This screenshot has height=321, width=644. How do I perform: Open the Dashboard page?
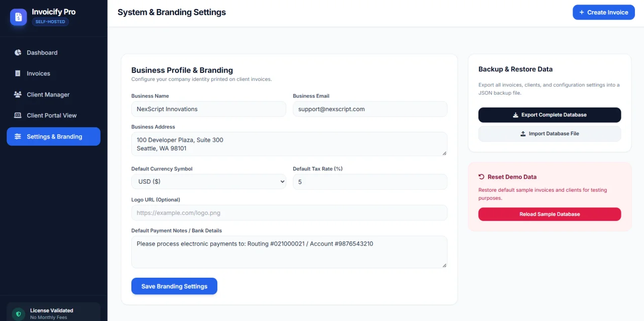tap(53, 52)
